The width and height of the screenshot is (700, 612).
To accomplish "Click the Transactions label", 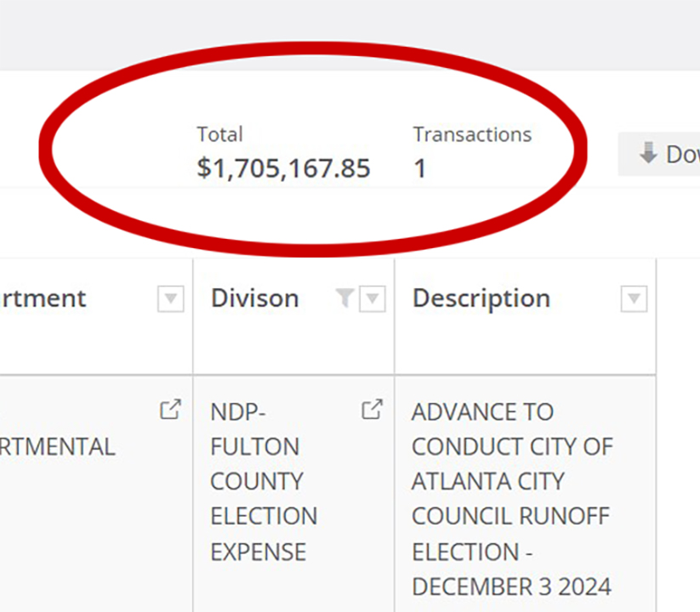I will [472, 134].
